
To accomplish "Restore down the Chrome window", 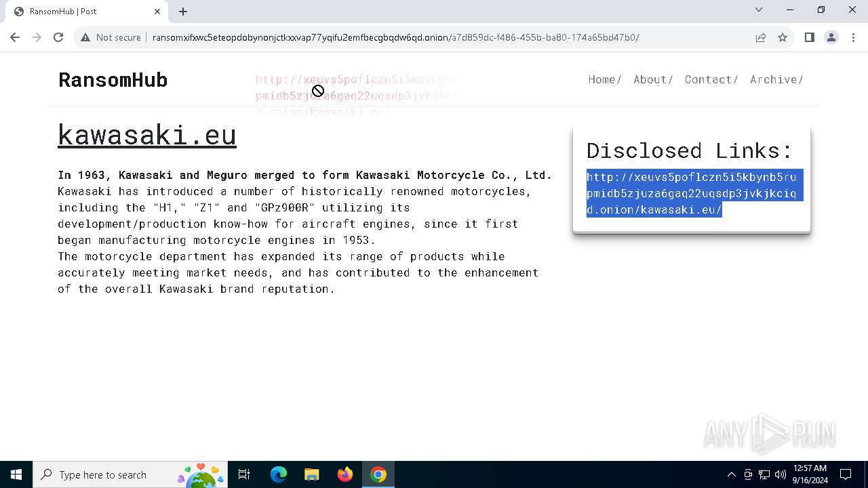I will [821, 9].
